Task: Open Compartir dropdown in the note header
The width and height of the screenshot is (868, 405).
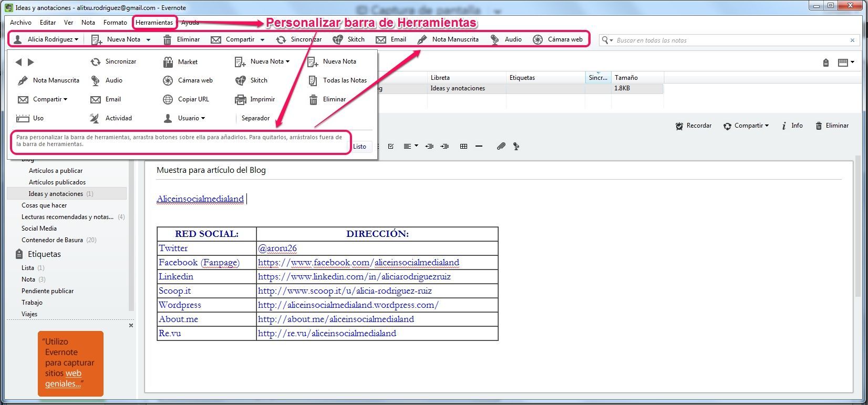Action: coord(746,126)
